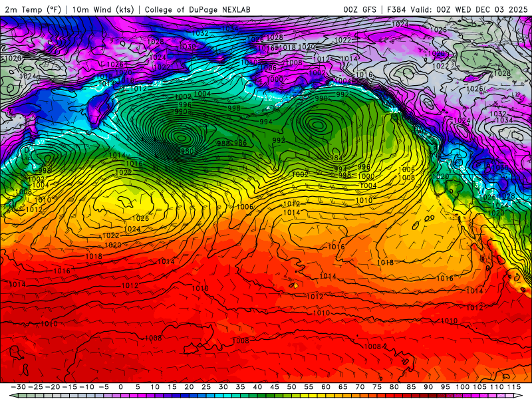532x399 pixels.
Task: Click the '00Z GFS' model run label
Action: point(360,9)
